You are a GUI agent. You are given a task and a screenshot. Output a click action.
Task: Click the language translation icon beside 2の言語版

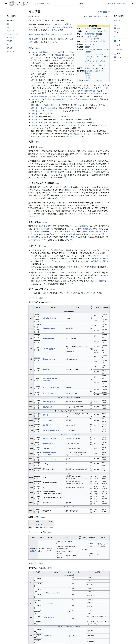(98, 12)
